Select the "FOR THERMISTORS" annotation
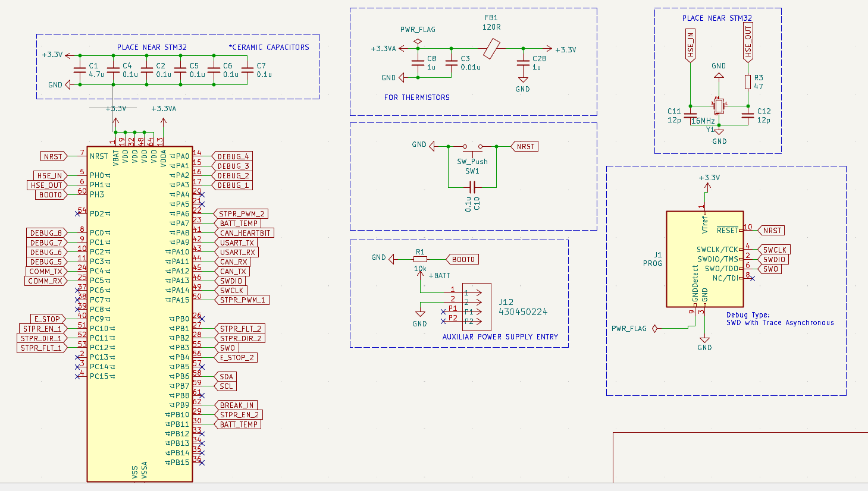This screenshot has height=491, width=868. click(x=417, y=97)
